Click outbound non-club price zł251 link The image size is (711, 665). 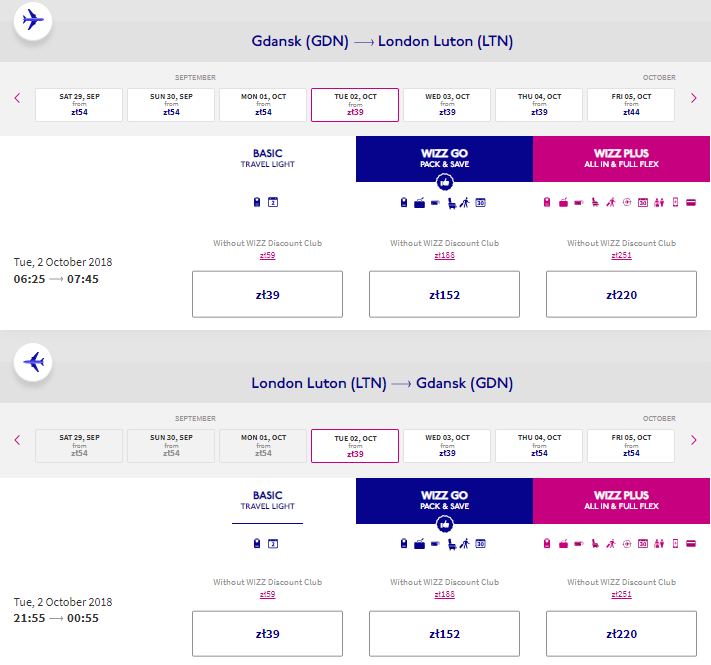click(x=621, y=255)
